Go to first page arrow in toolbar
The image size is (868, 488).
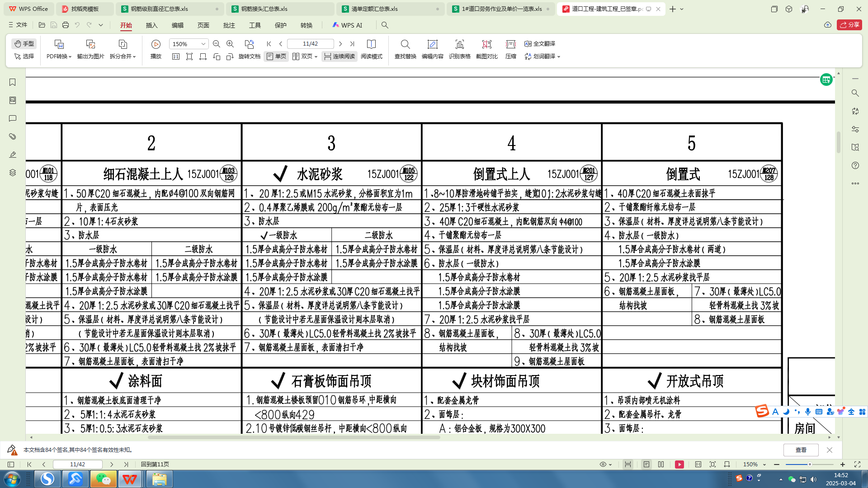(x=269, y=44)
